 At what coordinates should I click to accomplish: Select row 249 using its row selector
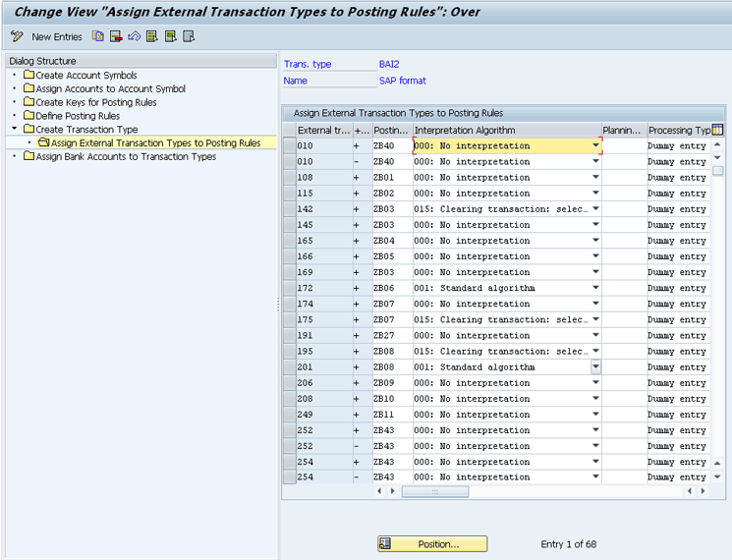[290, 415]
